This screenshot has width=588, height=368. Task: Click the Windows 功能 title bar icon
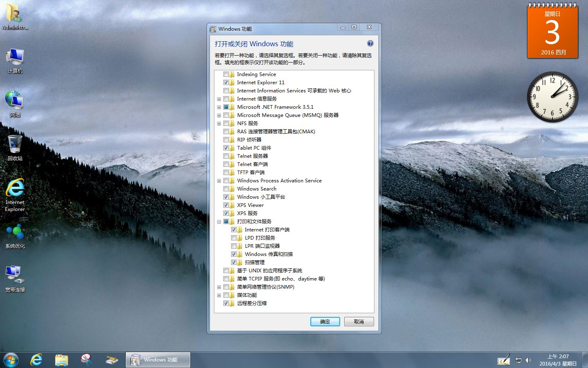213,29
